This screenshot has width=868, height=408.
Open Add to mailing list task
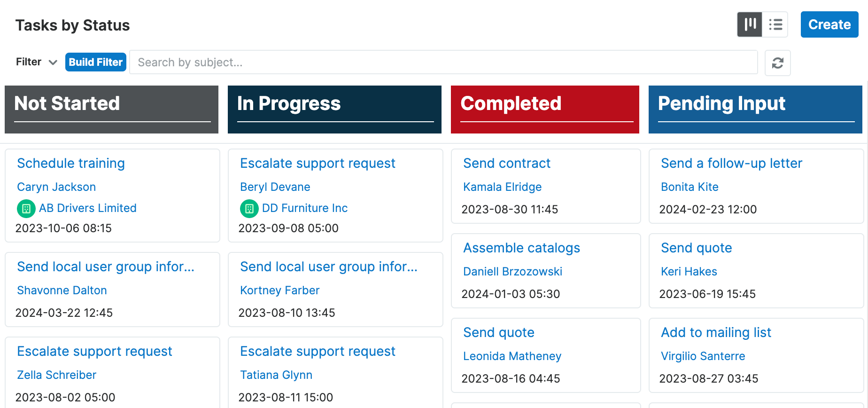(716, 332)
